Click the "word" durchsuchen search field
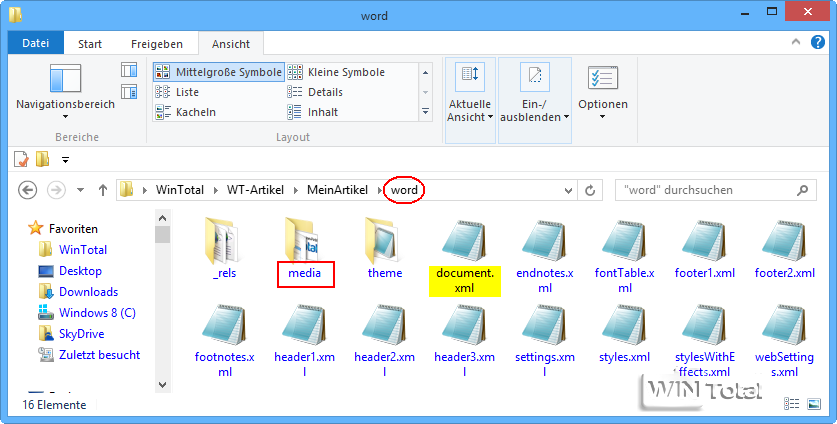837x424 pixels. click(715, 190)
